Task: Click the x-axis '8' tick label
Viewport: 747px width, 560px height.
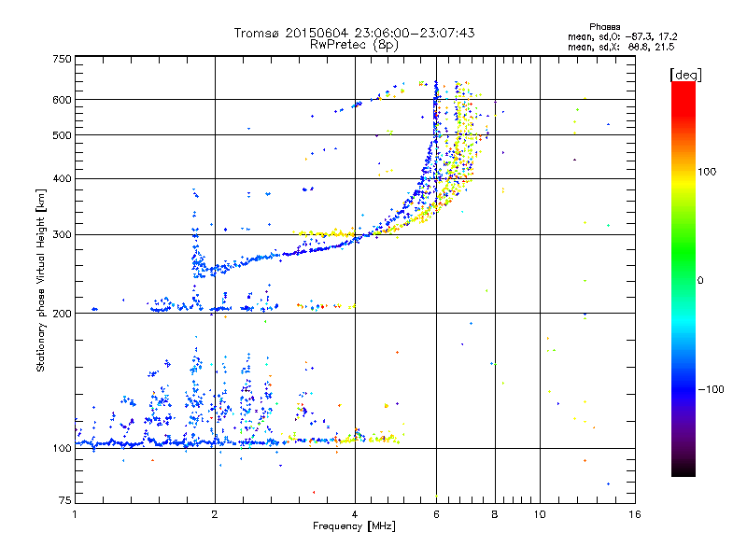Action: tap(495, 514)
